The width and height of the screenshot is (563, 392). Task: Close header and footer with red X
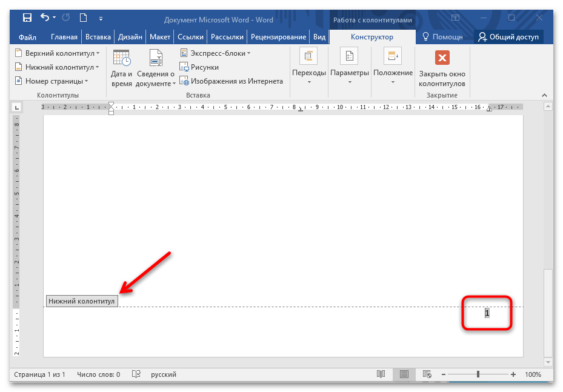click(x=442, y=68)
